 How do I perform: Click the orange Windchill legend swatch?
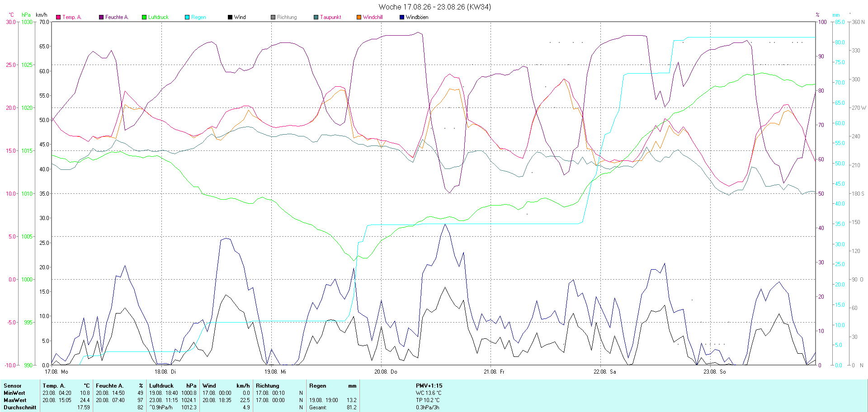tap(359, 17)
